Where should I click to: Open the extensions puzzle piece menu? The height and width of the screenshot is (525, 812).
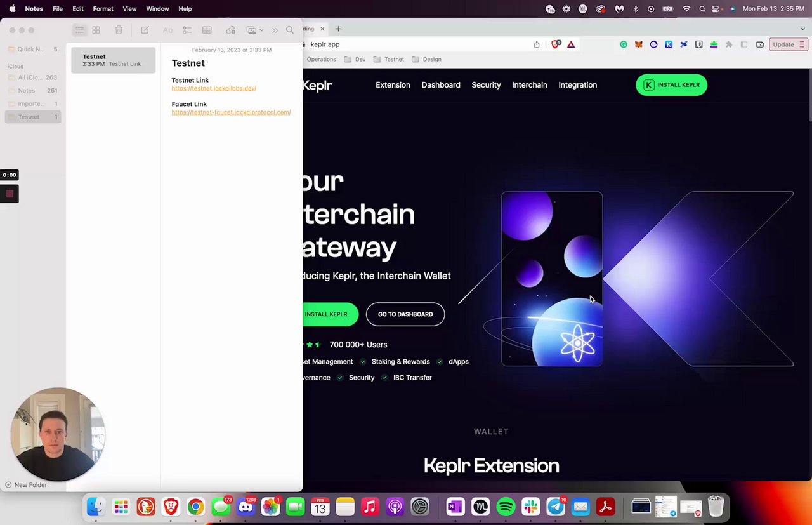(729, 44)
